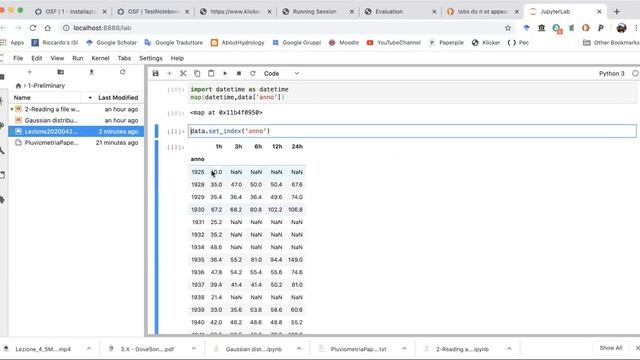Screen dimensions: 640x360
Task: Refresh the file list
Action: (x=122, y=72)
